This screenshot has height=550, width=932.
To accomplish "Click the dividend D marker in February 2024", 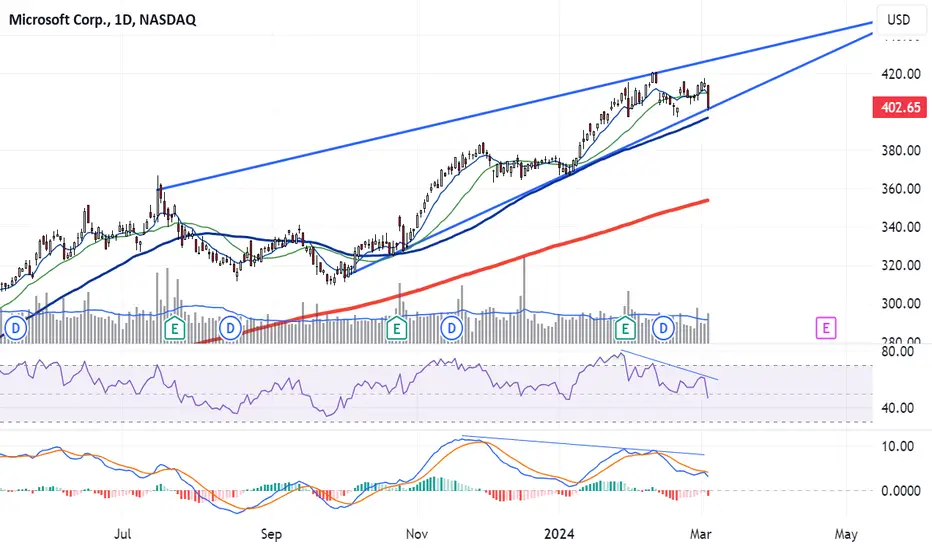I will click(663, 328).
